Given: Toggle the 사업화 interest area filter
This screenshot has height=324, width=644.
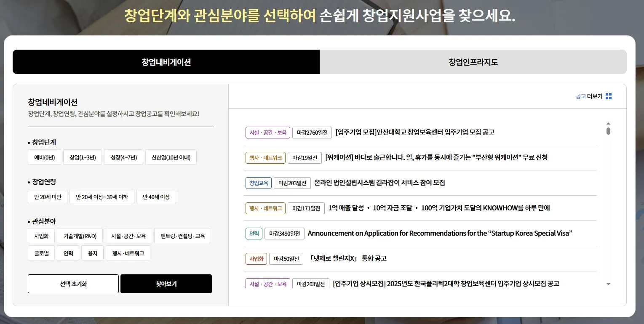Looking at the screenshot, I should (41, 236).
